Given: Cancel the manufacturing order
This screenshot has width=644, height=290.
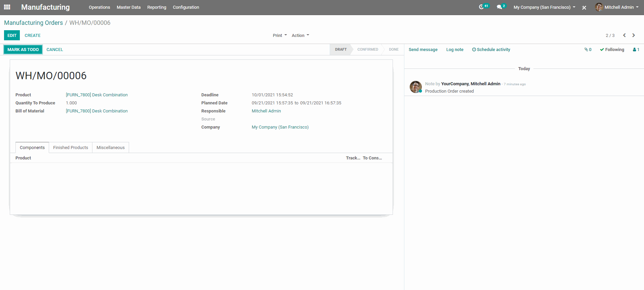Looking at the screenshot, I should (55, 49).
